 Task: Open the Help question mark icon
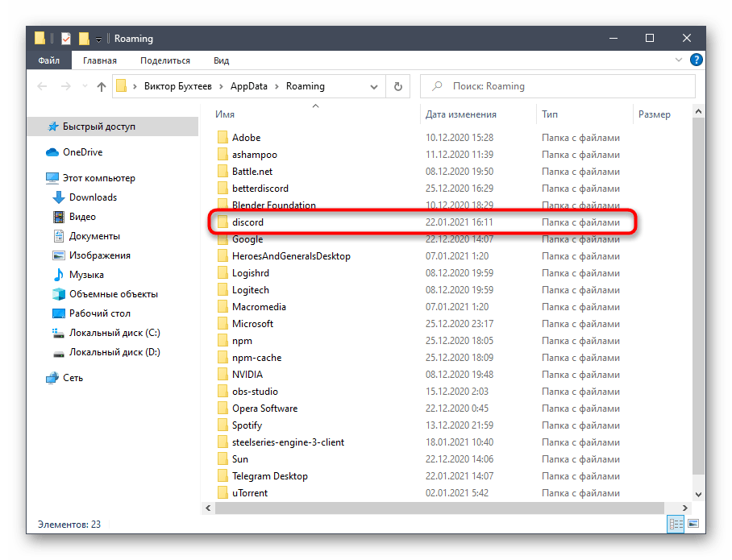tap(697, 60)
